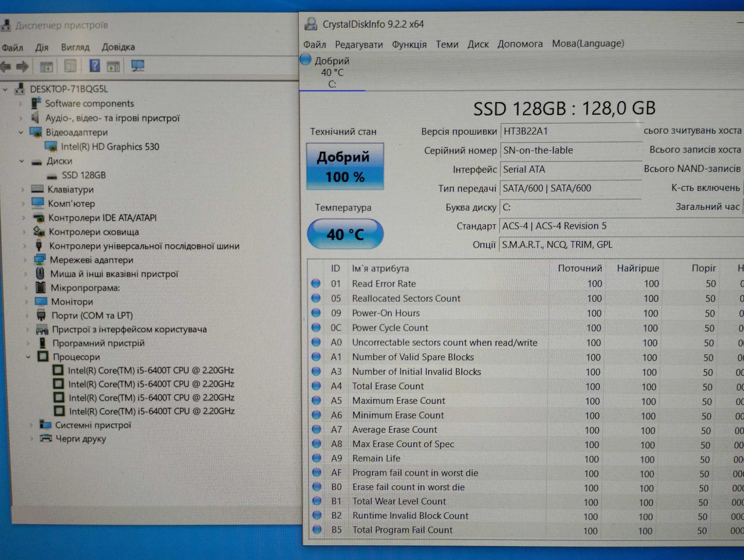Click the Найгірше column header

[638, 268]
